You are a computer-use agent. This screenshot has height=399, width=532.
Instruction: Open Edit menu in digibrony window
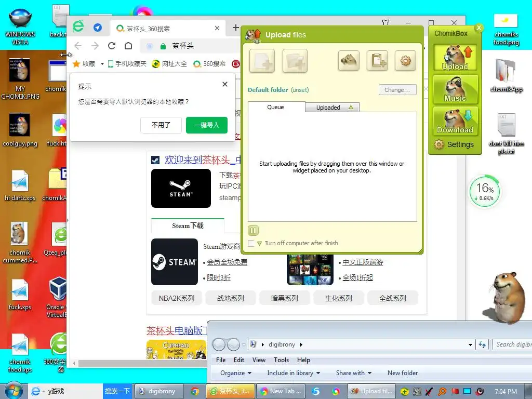point(239,360)
